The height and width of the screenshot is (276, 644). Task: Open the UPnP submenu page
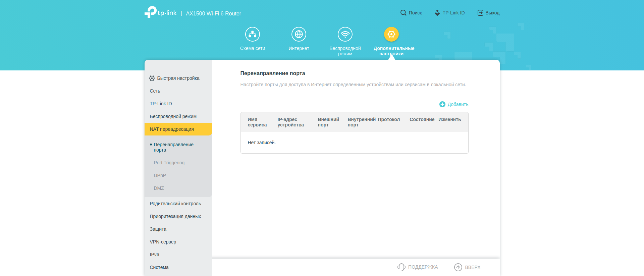click(x=160, y=175)
